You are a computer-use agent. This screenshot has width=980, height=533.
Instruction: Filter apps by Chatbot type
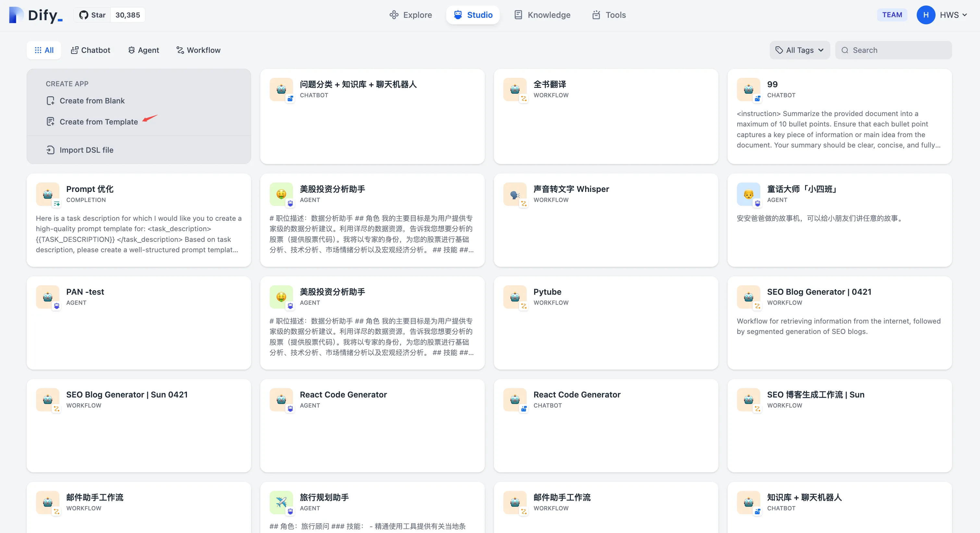[91, 50]
